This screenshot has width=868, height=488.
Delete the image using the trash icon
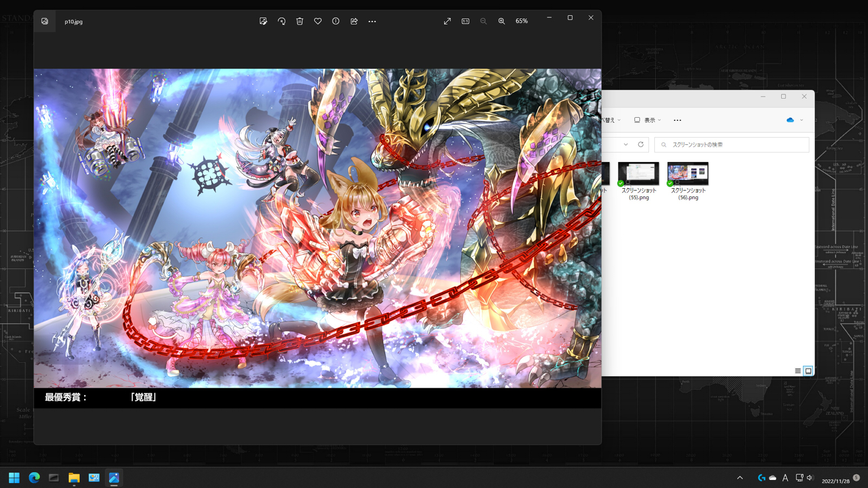[x=299, y=21]
